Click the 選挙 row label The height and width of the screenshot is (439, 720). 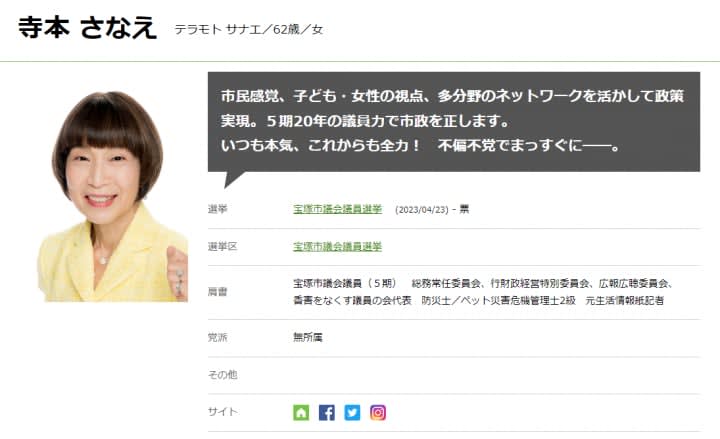pyautogui.click(x=217, y=209)
